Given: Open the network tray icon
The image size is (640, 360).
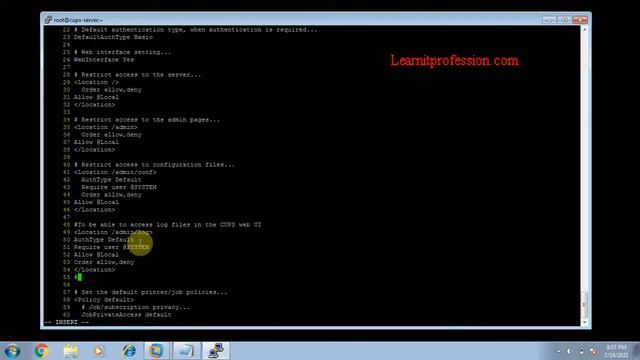Looking at the screenshot, I should tap(582, 351).
